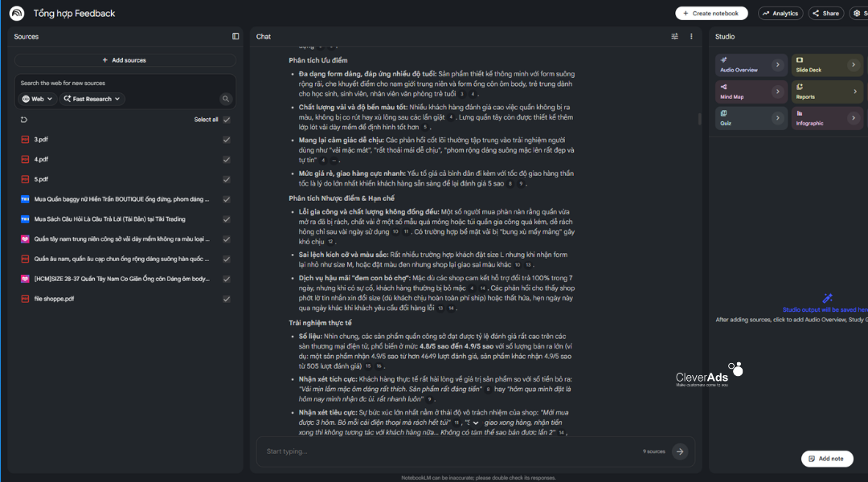The width and height of the screenshot is (868, 482).
Task: Open the Analytics button
Action: 780,14
